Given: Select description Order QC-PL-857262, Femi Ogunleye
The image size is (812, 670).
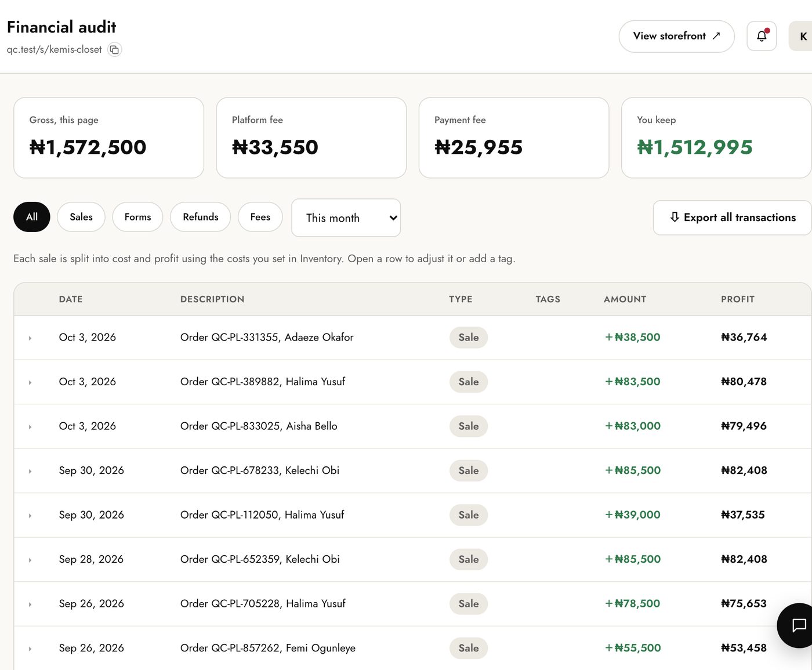Looking at the screenshot, I should [x=268, y=648].
